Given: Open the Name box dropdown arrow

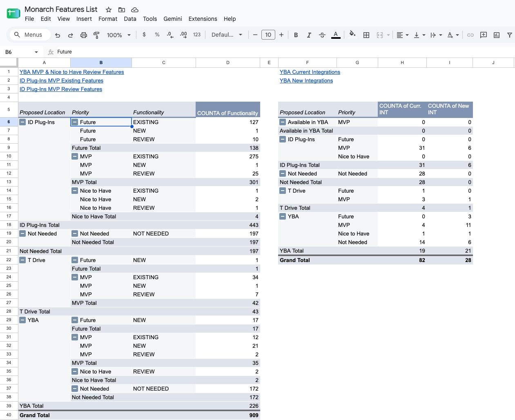Looking at the screenshot, I should [x=36, y=52].
